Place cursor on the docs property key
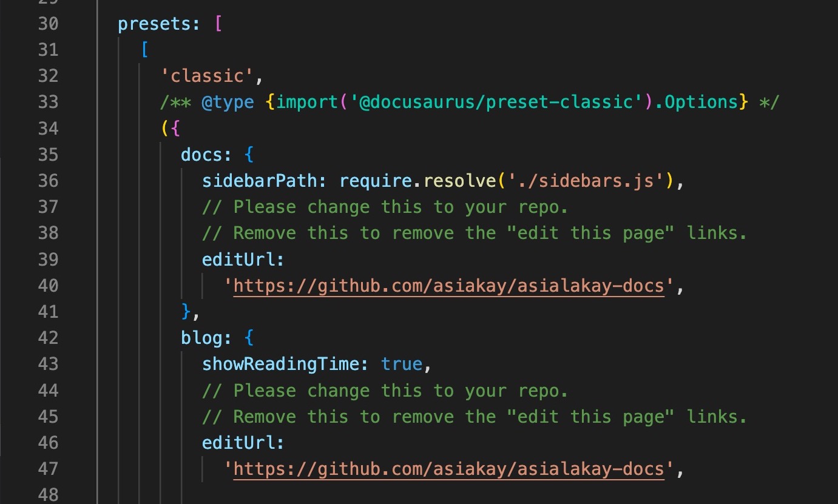The width and height of the screenshot is (838, 504). pyautogui.click(x=201, y=155)
